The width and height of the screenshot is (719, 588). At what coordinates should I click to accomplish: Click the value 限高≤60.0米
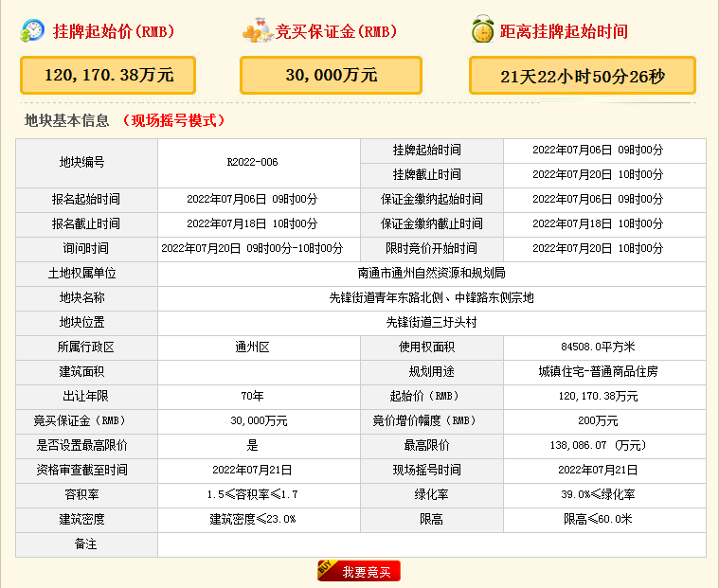[x=598, y=519]
